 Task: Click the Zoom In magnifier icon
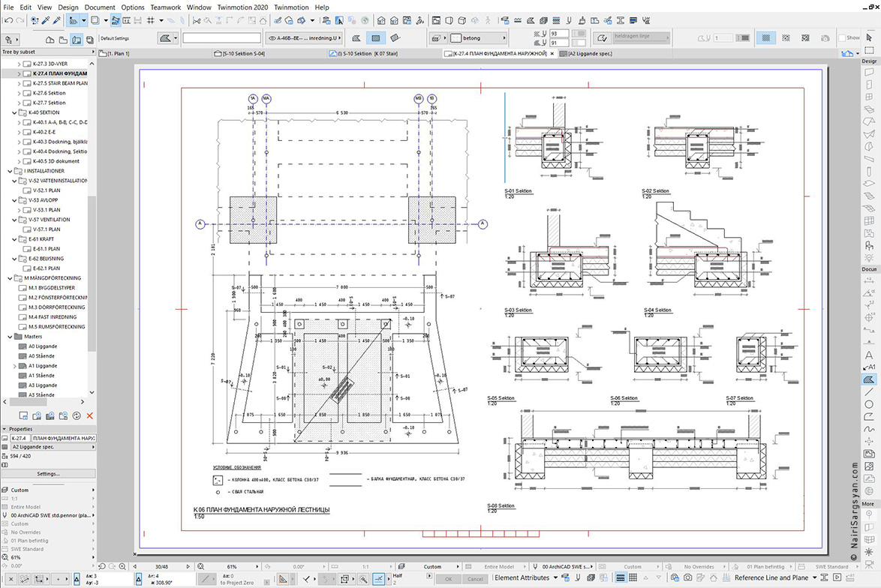coord(122,567)
